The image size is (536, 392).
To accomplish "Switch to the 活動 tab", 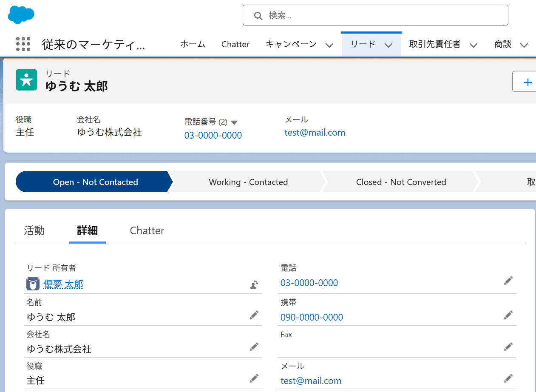I will [34, 230].
